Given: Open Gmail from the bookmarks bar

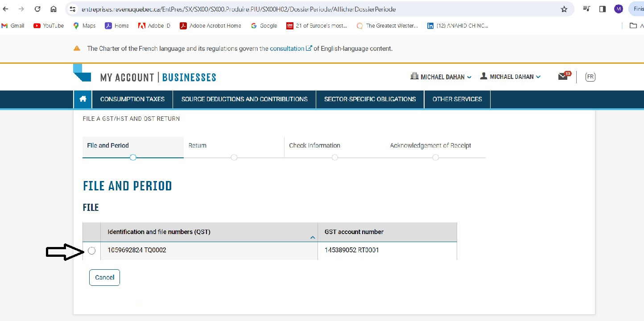Looking at the screenshot, I should pos(13,25).
